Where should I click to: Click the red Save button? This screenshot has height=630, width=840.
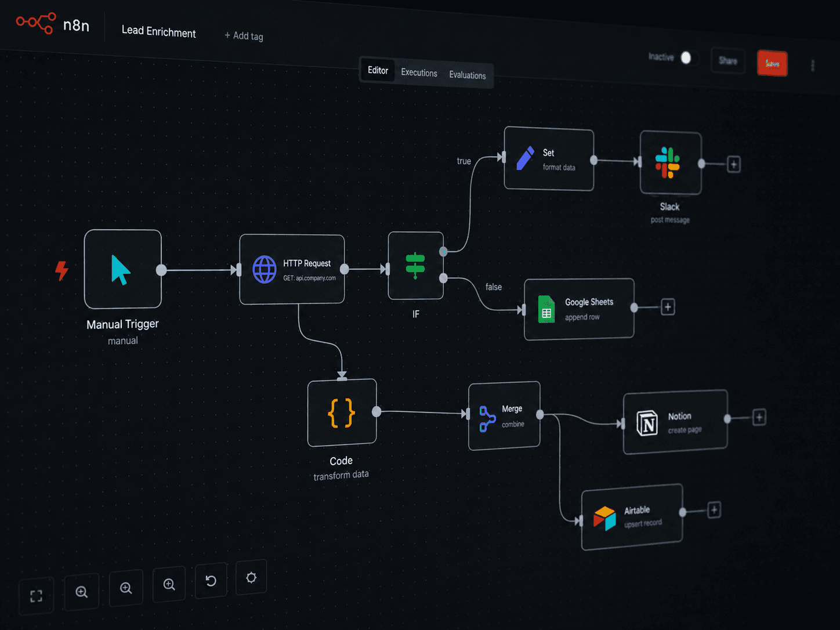click(x=772, y=63)
